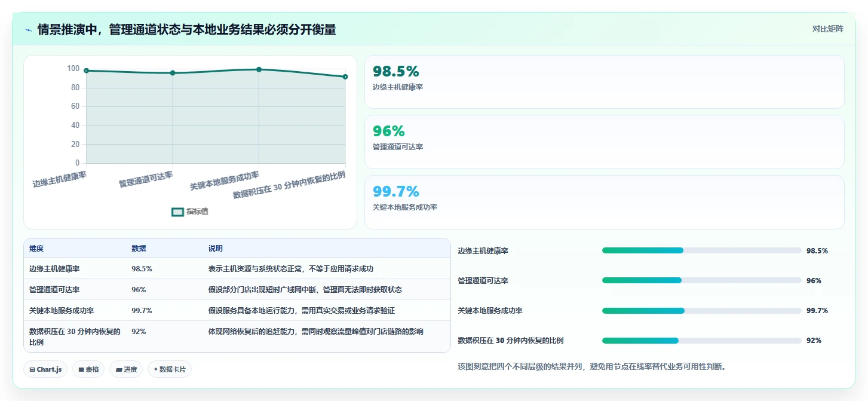868x401 pixels.
Task: Click the lightning icon beside the title
Action: point(28,29)
